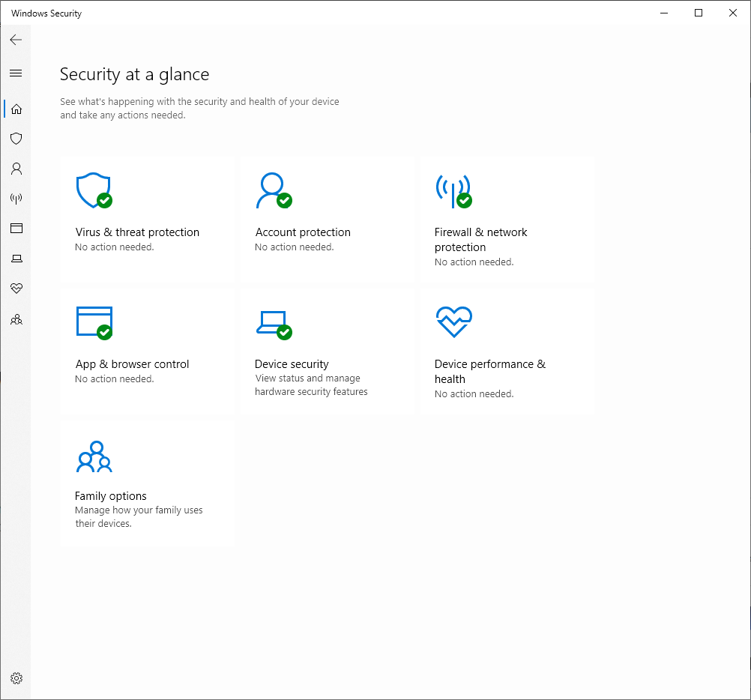Click 'No action needed.' under Virus & threat protection
This screenshot has width=751, height=700.
tap(115, 247)
